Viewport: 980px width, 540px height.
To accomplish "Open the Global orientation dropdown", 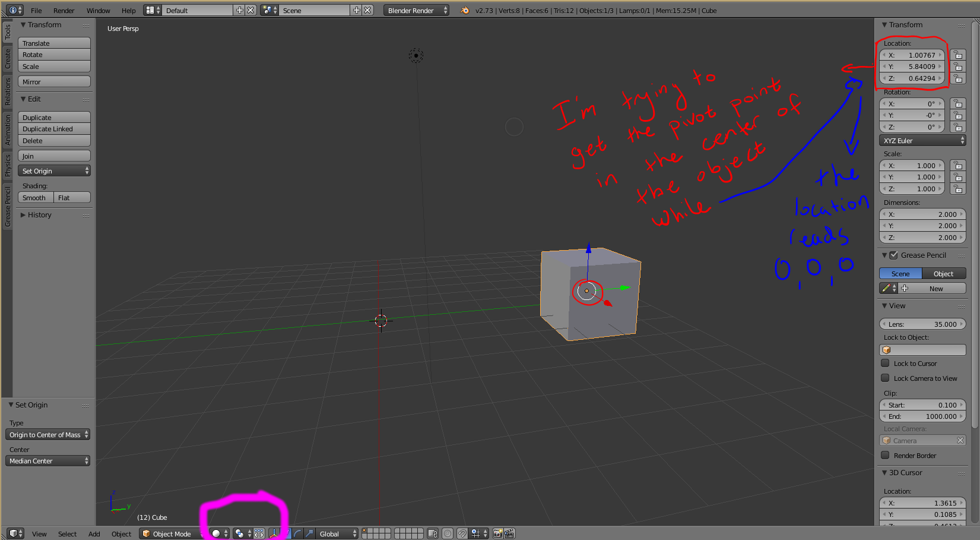I will pyautogui.click(x=337, y=533).
